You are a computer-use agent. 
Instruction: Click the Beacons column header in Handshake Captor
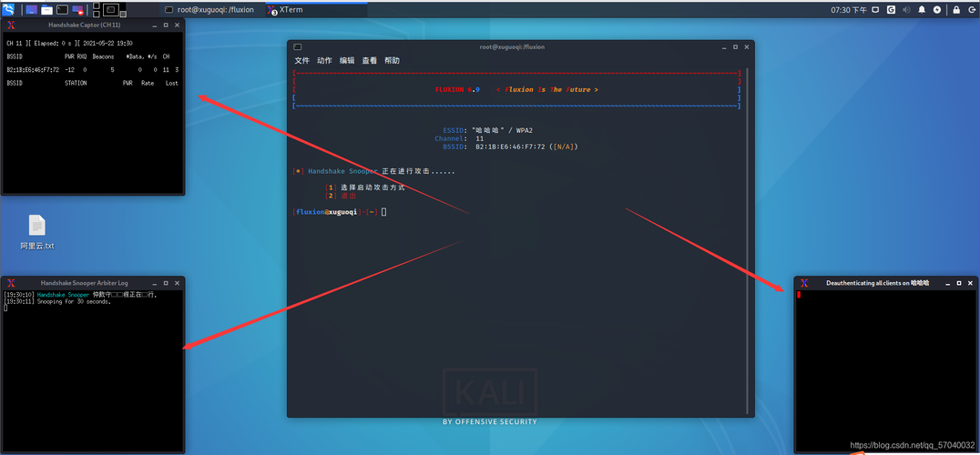pos(103,56)
